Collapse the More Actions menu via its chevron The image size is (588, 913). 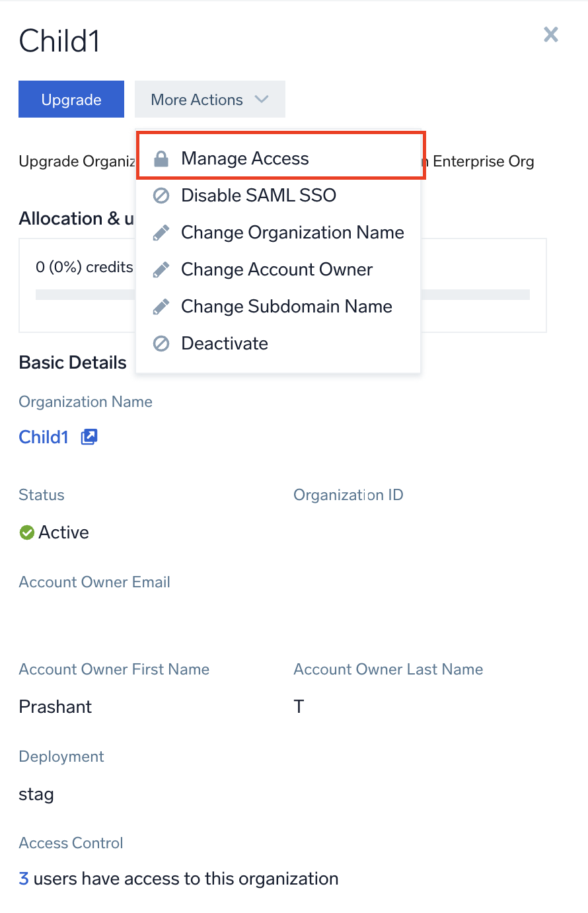[262, 99]
